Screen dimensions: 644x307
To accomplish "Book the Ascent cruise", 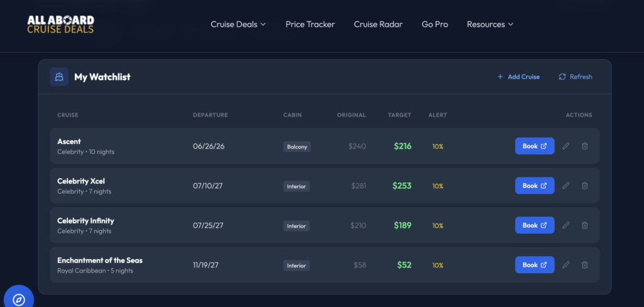I will pyautogui.click(x=535, y=146).
